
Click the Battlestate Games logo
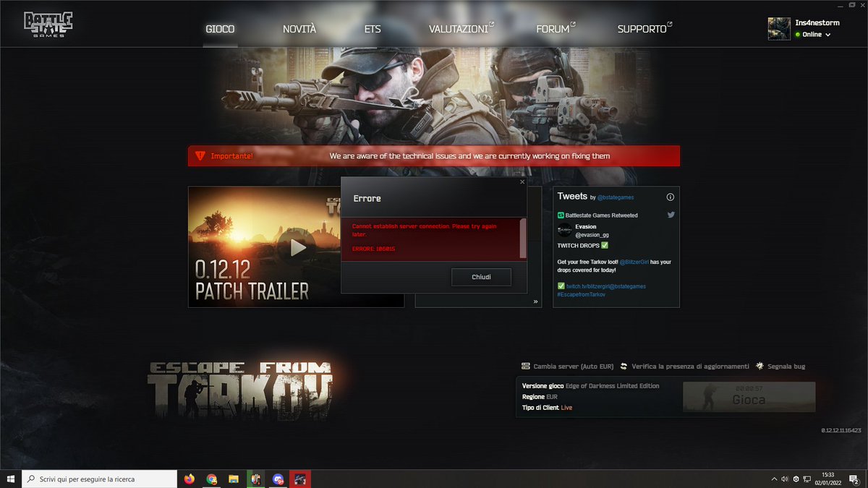click(48, 25)
